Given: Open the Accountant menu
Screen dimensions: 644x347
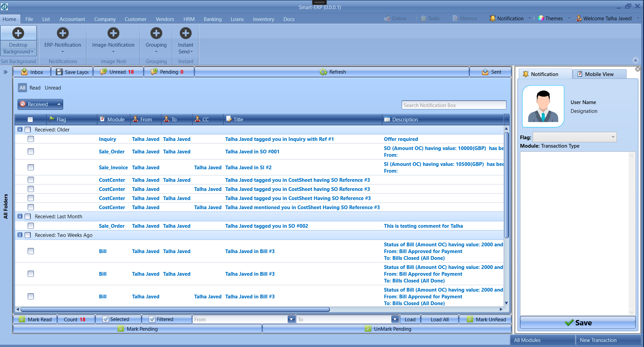Looking at the screenshot, I should [x=72, y=19].
